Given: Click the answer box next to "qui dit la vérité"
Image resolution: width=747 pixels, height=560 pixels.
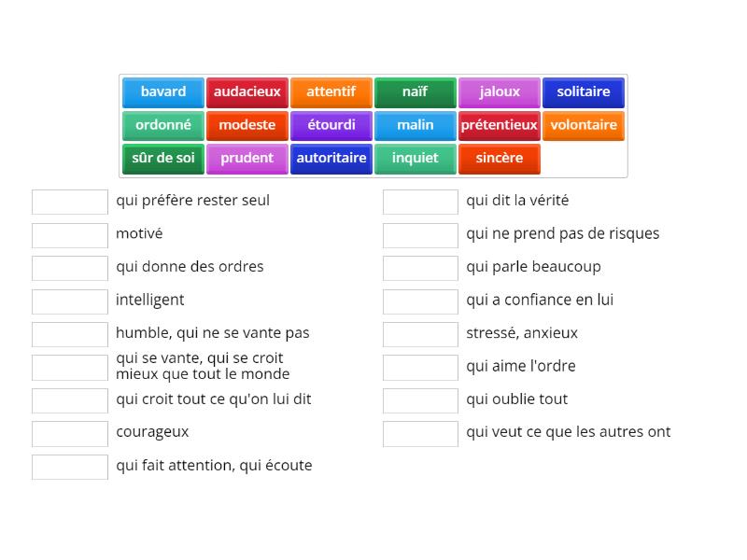Looking at the screenshot, I should point(419,201).
